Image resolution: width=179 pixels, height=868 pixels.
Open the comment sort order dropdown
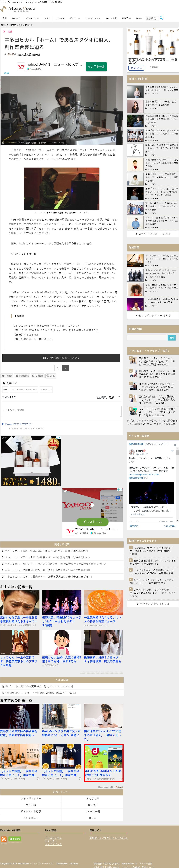(x=114, y=397)
